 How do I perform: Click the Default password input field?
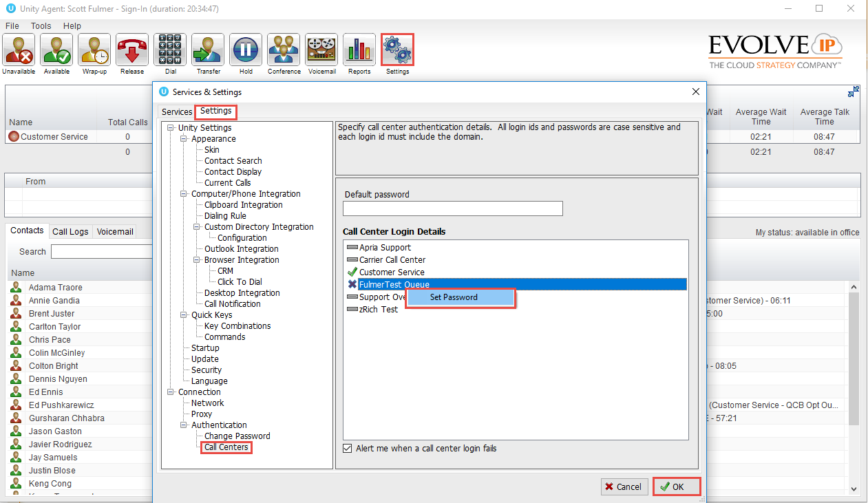[452, 208]
